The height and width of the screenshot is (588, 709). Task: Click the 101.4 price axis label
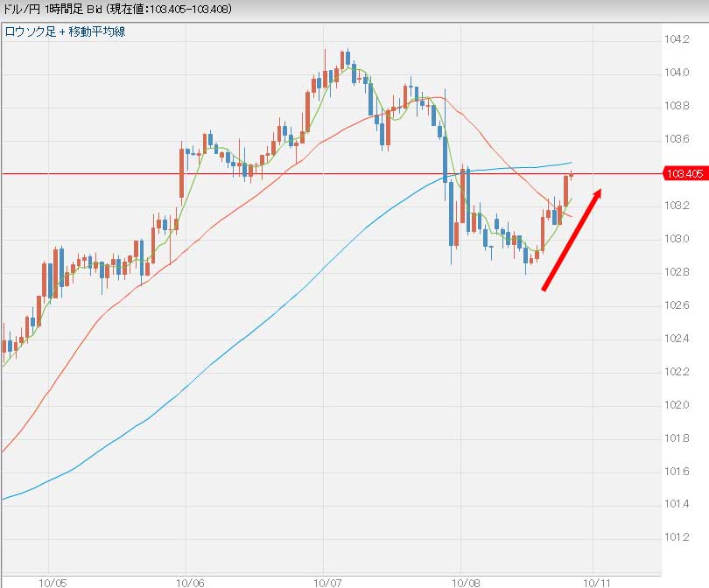(x=677, y=504)
